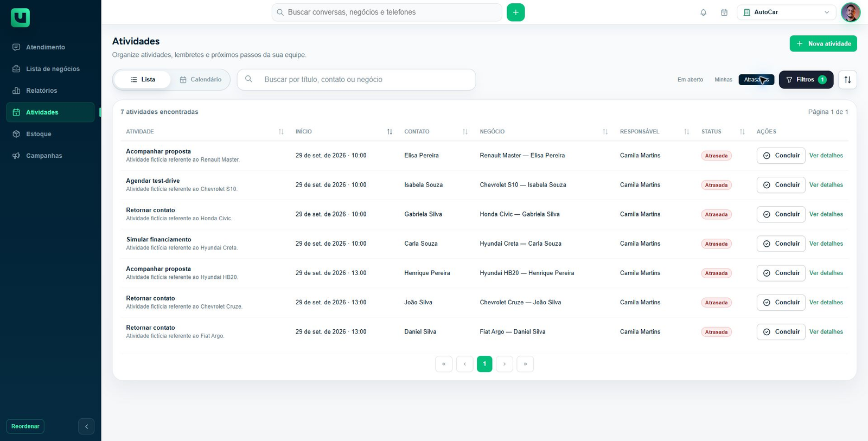Click the Nova atividade button

tap(823, 44)
